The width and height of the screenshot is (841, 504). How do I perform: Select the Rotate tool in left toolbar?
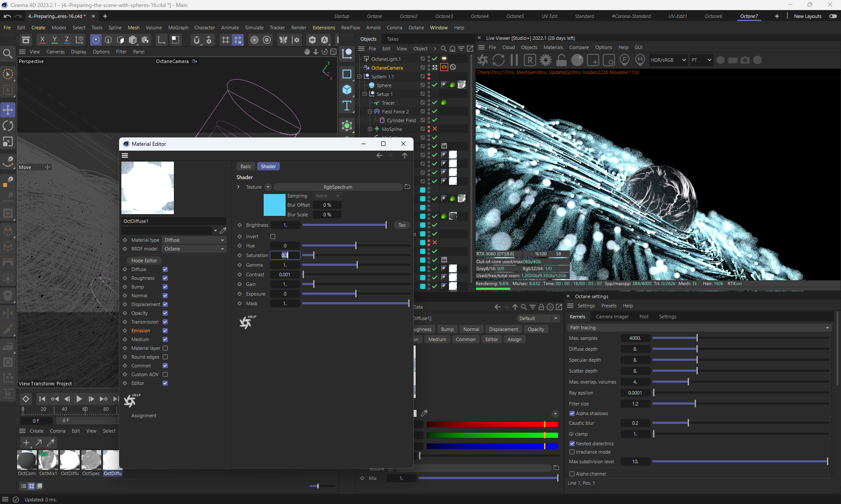coord(8,126)
